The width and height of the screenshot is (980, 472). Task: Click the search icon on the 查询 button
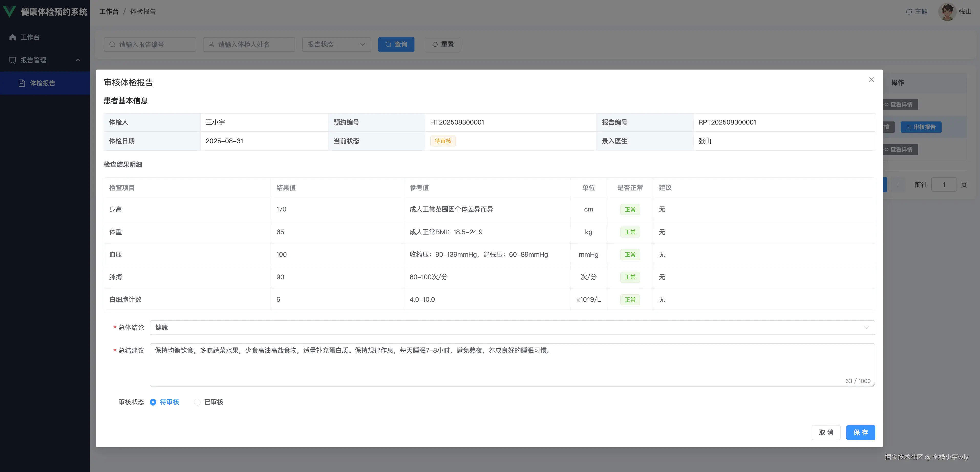click(388, 44)
